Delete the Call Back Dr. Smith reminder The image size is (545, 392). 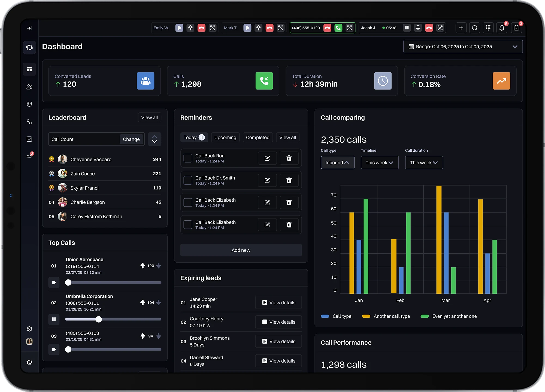pyautogui.click(x=289, y=180)
